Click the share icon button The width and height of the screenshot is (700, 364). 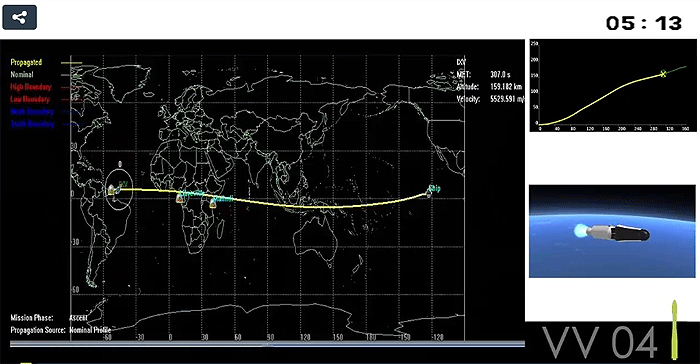(x=20, y=17)
